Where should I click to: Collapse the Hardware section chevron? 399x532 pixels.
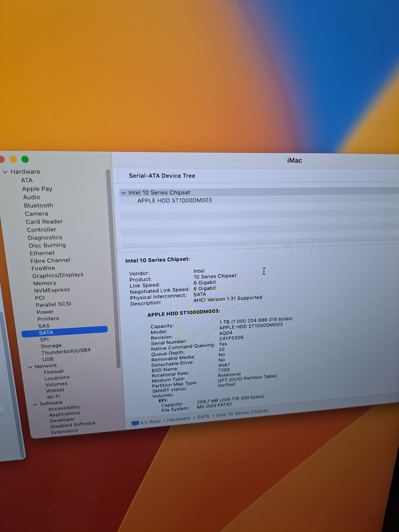pos(5,172)
